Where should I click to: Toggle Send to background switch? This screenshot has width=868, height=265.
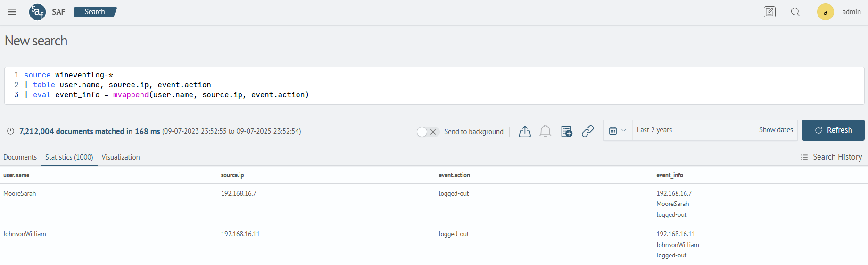coord(428,132)
